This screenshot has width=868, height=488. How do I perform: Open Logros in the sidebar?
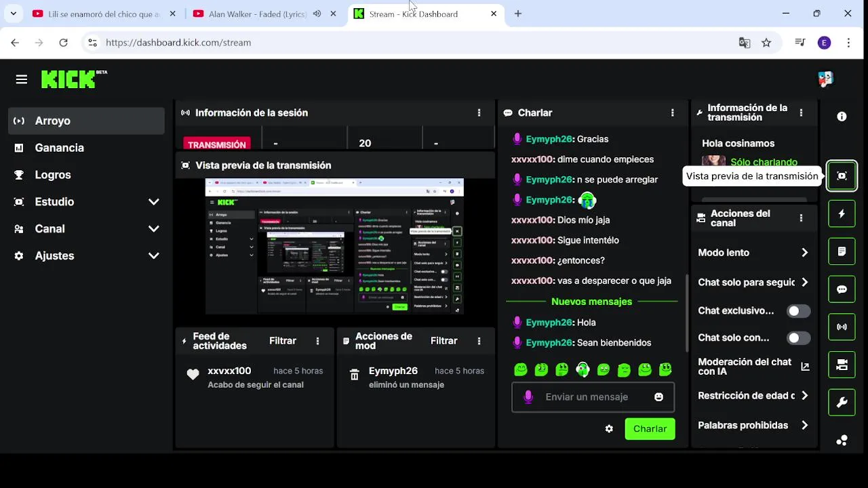point(87,175)
